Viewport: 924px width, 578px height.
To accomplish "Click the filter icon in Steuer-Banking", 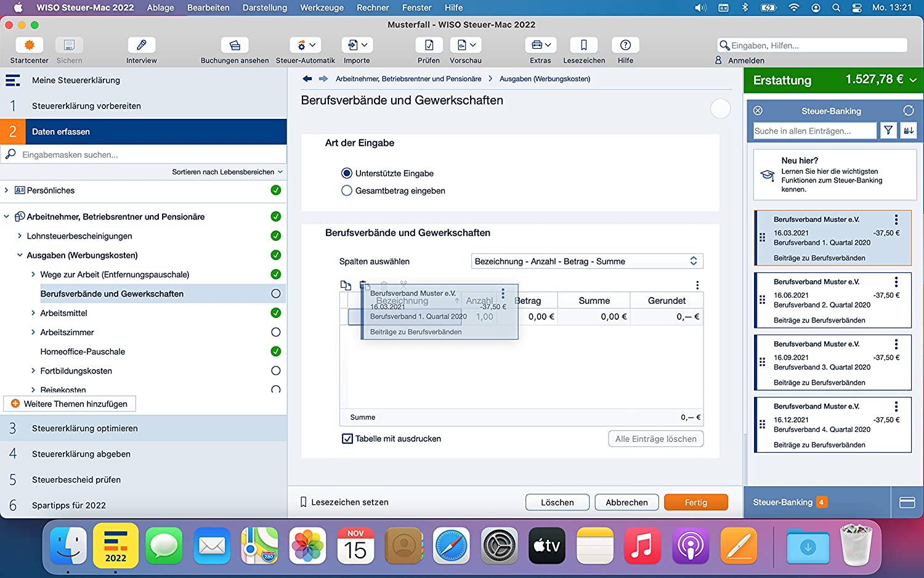I will click(x=888, y=131).
